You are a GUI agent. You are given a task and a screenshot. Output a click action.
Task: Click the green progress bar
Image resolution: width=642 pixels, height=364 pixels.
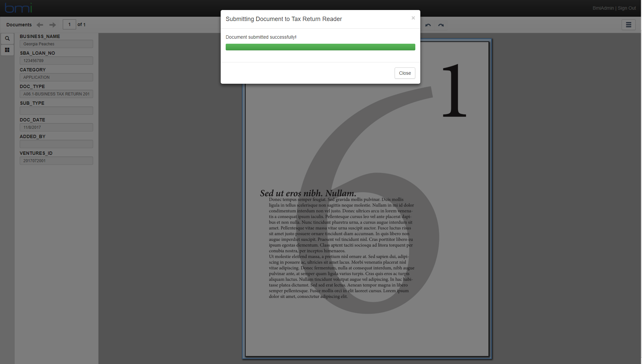(320, 47)
